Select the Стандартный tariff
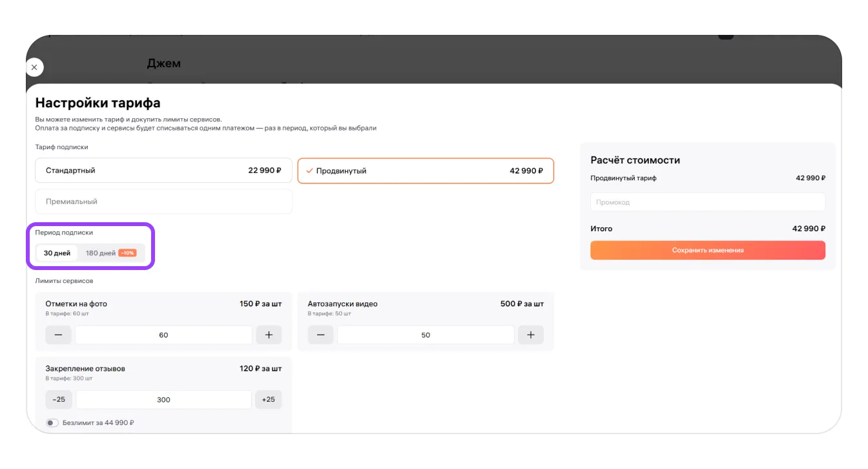868x469 pixels. pyautogui.click(x=163, y=171)
